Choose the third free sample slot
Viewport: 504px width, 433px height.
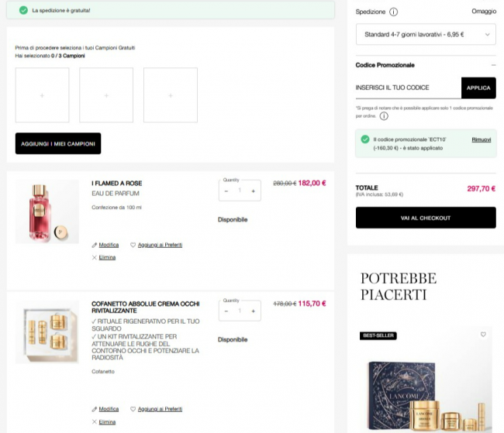tap(171, 95)
